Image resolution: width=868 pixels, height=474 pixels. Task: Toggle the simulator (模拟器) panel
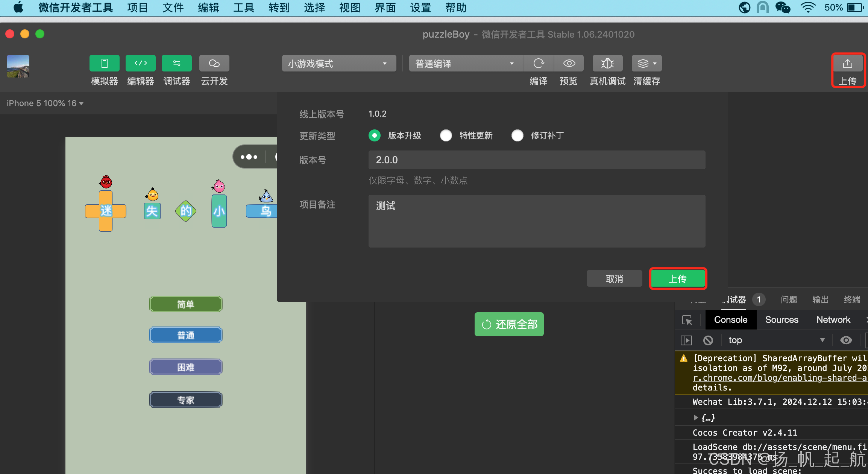(105, 63)
